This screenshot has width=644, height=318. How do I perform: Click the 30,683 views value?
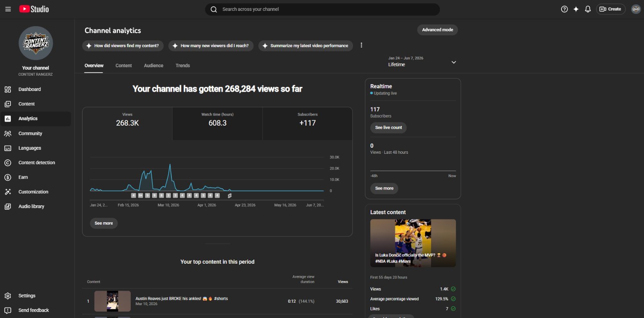pyautogui.click(x=342, y=301)
